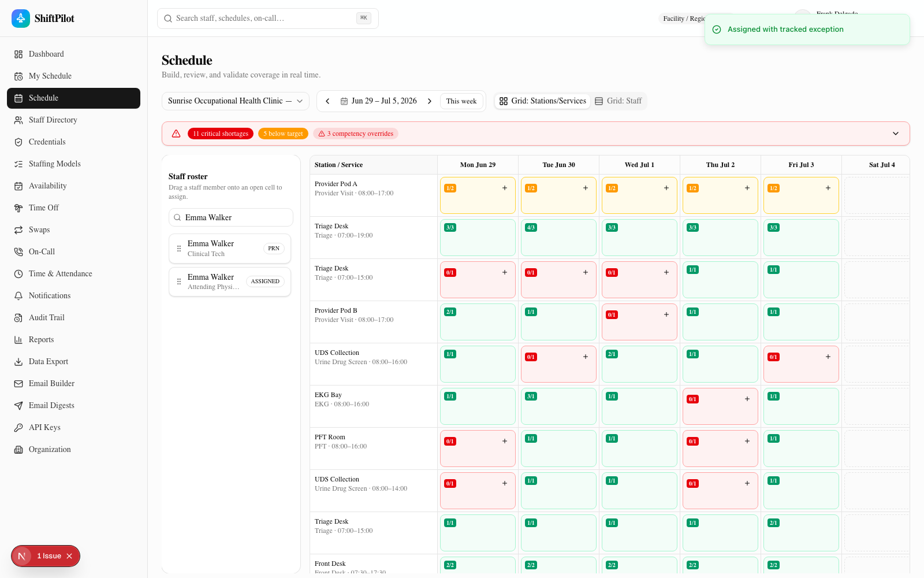Open Time & Attendance menu item
This screenshot has width=924, height=578.
point(73,274)
